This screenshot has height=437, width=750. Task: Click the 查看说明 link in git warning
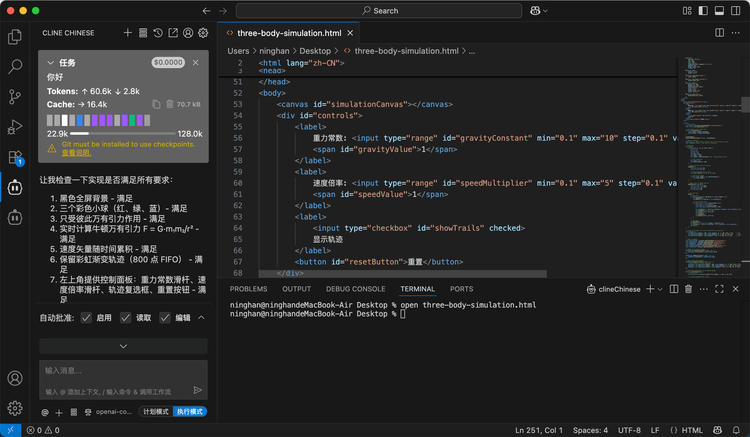(77, 153)
